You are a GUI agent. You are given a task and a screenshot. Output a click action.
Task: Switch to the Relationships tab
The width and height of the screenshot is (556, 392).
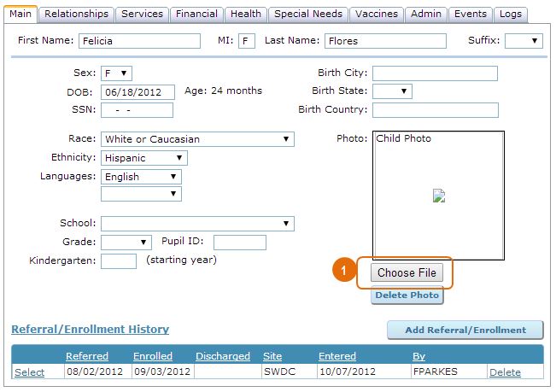coord(77,14)
